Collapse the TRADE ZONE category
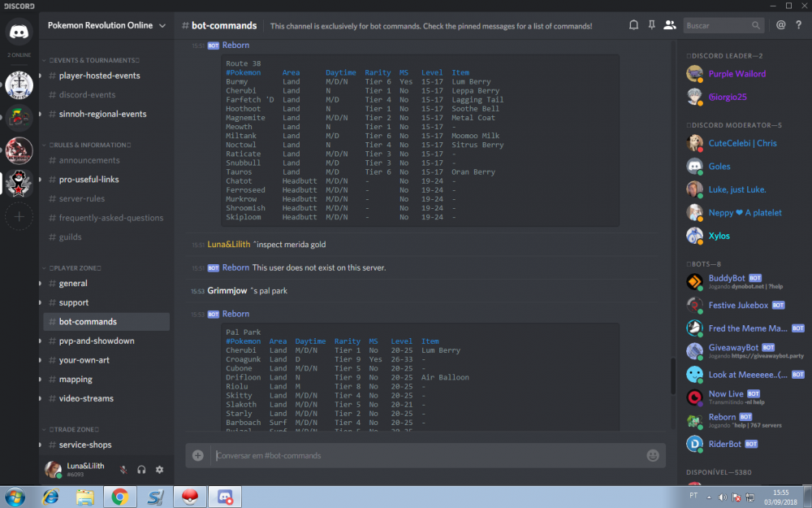The height and width of the screenshot is (508, 812). (71, 429)
